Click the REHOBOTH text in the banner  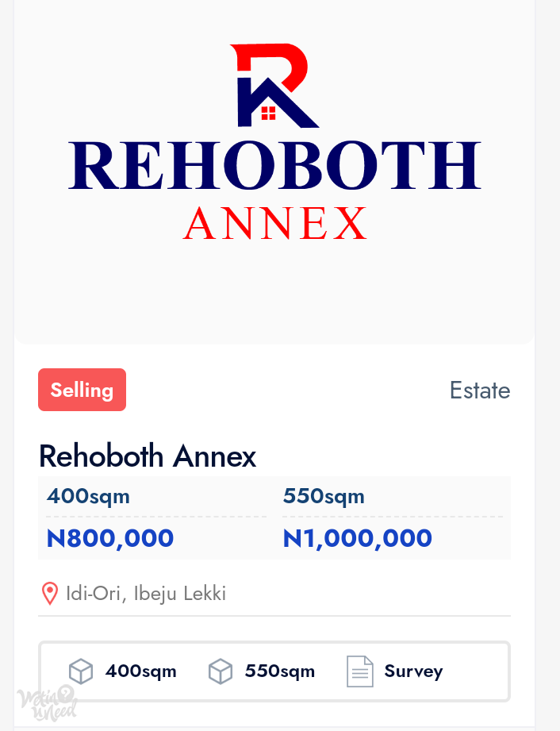(x=275, y=166)
